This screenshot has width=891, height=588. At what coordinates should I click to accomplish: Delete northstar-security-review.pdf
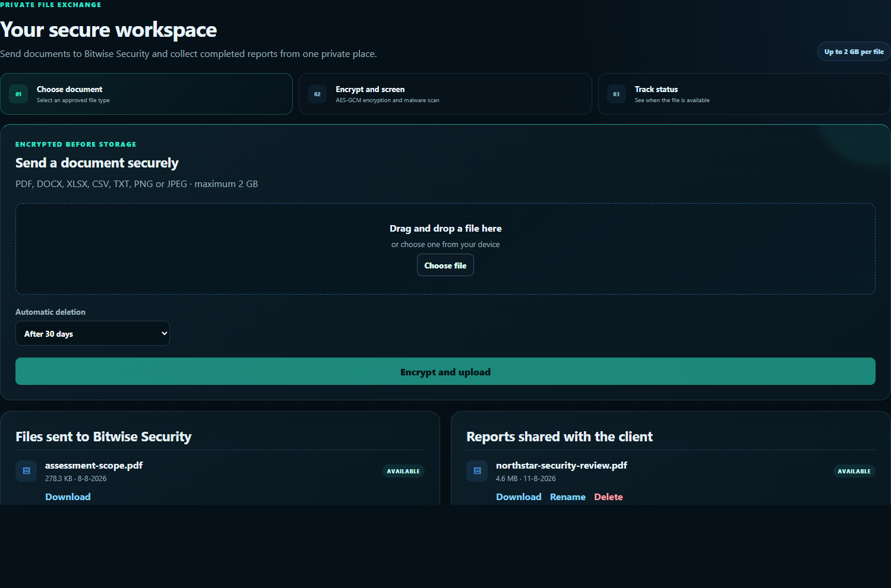click(608, 497)
